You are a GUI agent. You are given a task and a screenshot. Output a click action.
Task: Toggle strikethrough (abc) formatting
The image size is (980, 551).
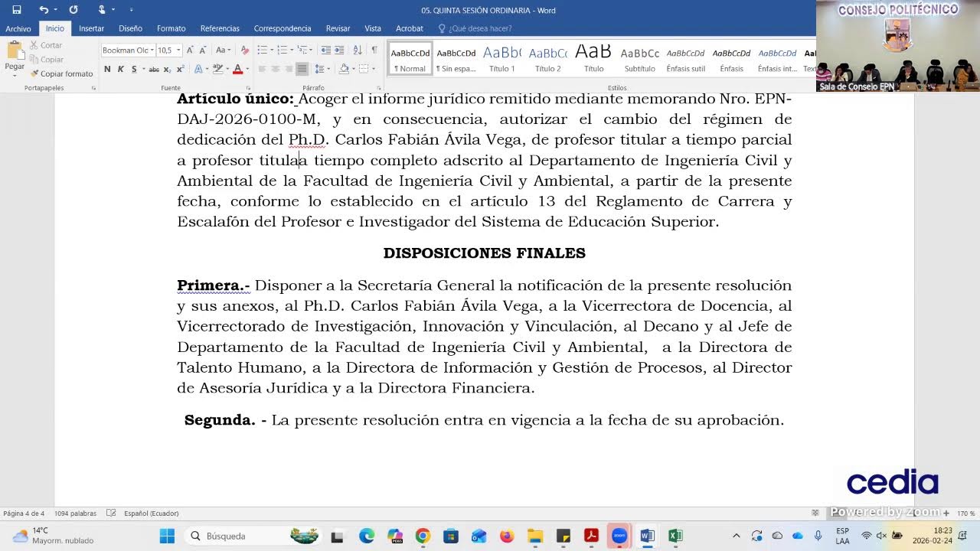tap(154, 69)
